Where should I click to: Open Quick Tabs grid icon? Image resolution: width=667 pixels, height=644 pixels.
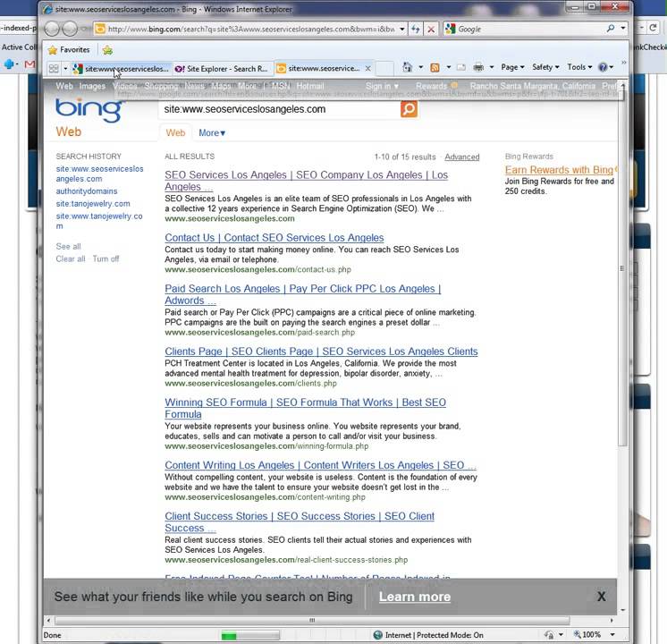tap(54, 68)
